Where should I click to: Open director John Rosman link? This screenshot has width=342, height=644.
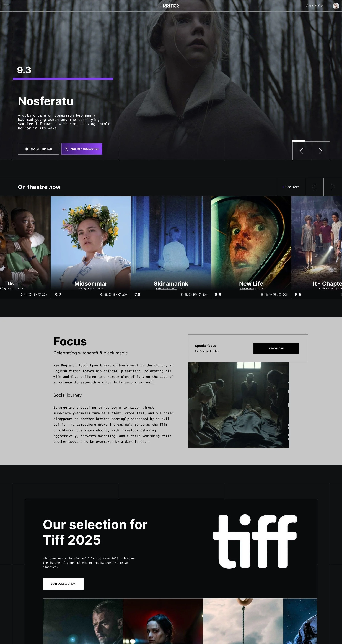click(246, 288)
